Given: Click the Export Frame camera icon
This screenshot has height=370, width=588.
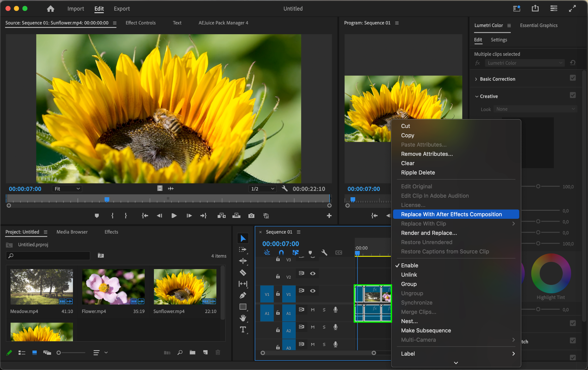Looking at the screenshot, I should click(x=251, y=216).
